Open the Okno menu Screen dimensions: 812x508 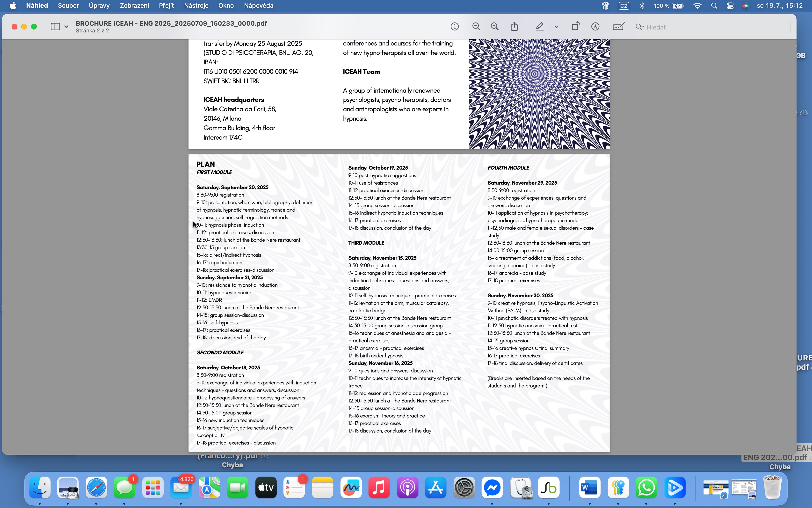pos(226,6)
